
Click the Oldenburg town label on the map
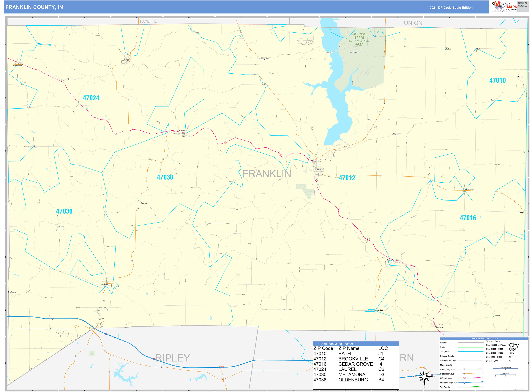(x=105, y=285)
